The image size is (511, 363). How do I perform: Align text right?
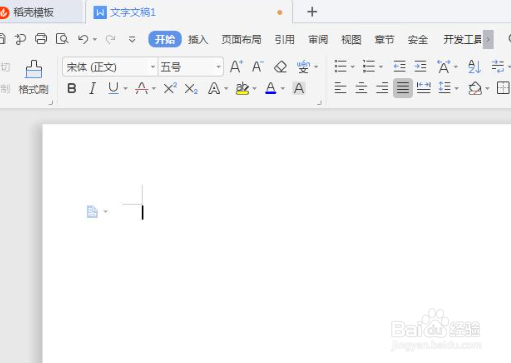(382, 88)
